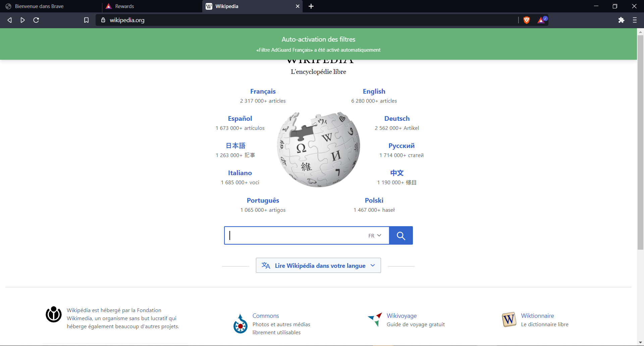Viewport: 644px width, 346px height.
Task: Click the 2 562 000+ Artikel count
Action: tap(397, 128)
